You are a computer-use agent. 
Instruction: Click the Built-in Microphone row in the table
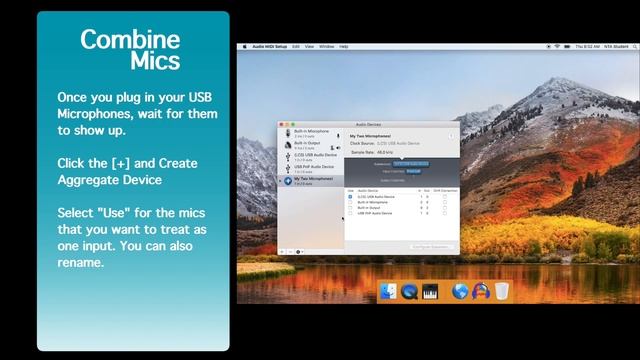(x=402, y=202)
